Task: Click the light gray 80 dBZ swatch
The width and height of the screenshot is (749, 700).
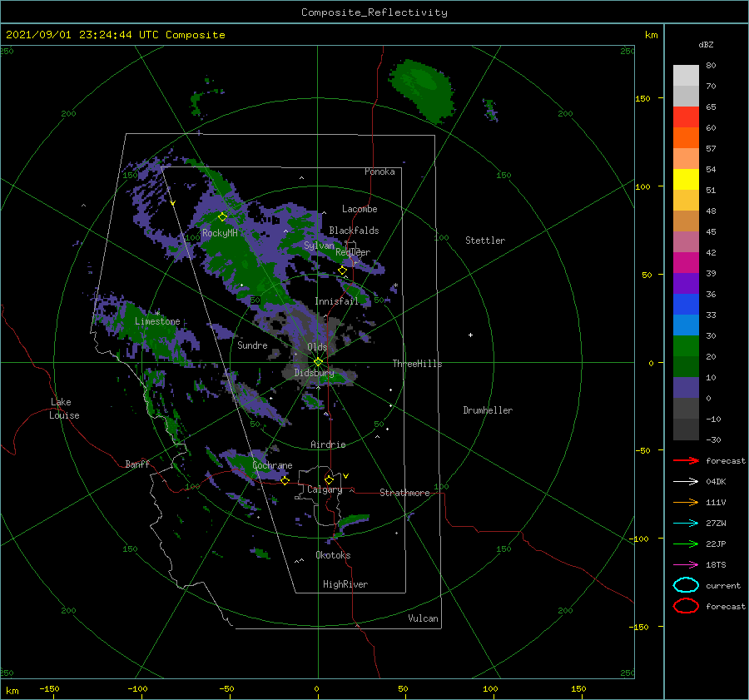Action: pos(686,75)
